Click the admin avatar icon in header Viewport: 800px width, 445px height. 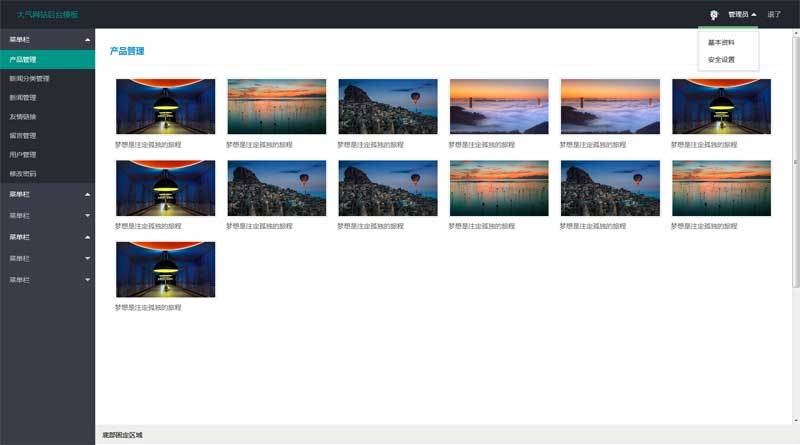point(713,15)
